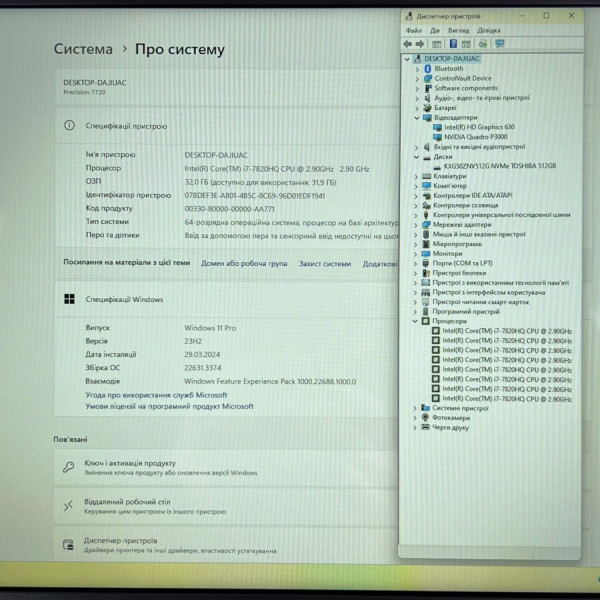Click the NVIDIA Quadro P3000 adapter icon
This screenshot has height=600, width=600.
coord(437,137)
